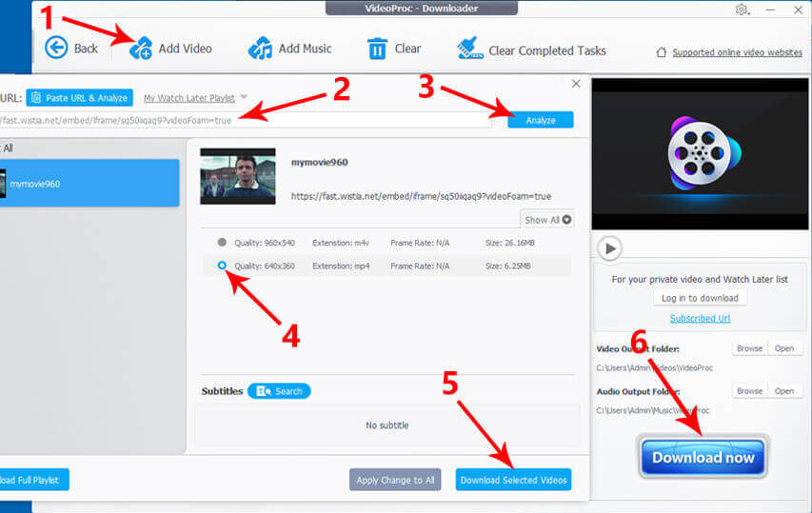Click the VideoProc film reel logo preview
This screenshot has height=513, width=812.
click(x=703, y=153)
